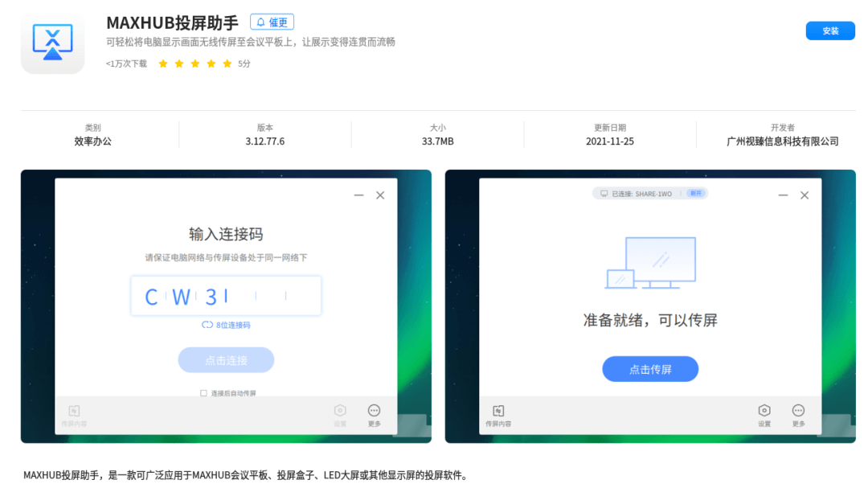
Task: Select the update date 2021-11-25
Action: 610,142
